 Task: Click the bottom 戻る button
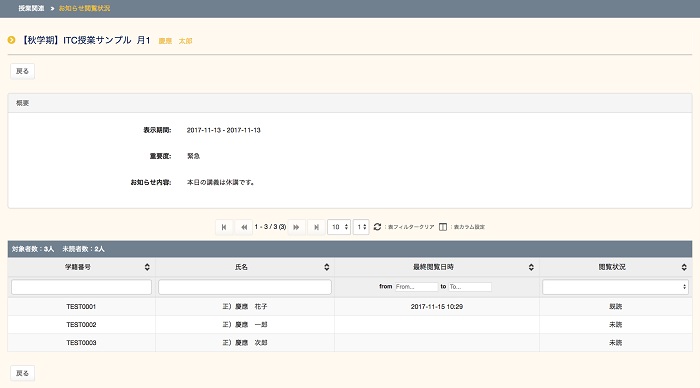pos(22,373)
